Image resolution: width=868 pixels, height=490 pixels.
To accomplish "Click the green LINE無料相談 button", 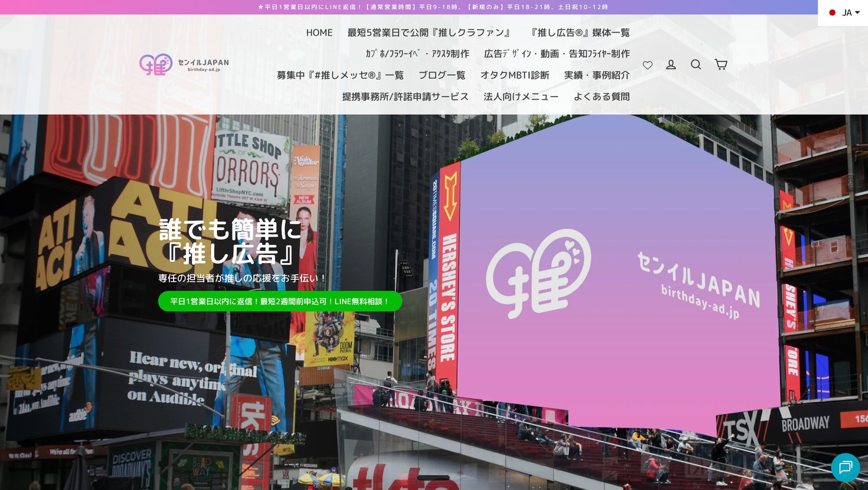I will tap(280, 301).
